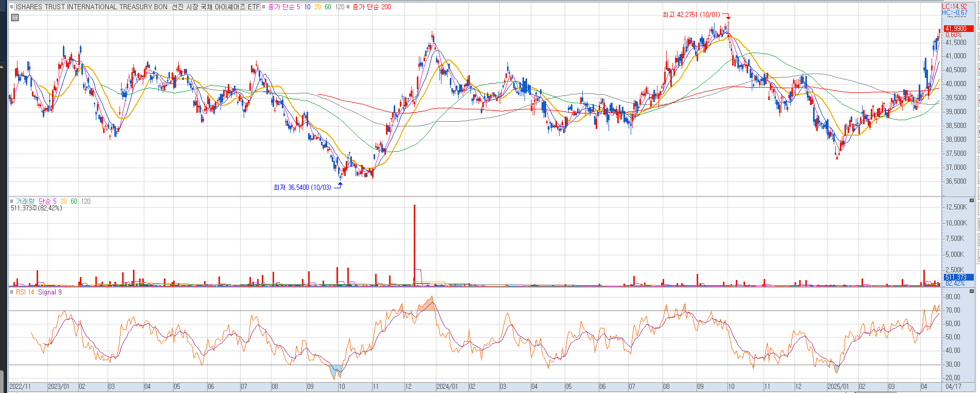Click the RSI 14 indicator label

pos(25,292)
